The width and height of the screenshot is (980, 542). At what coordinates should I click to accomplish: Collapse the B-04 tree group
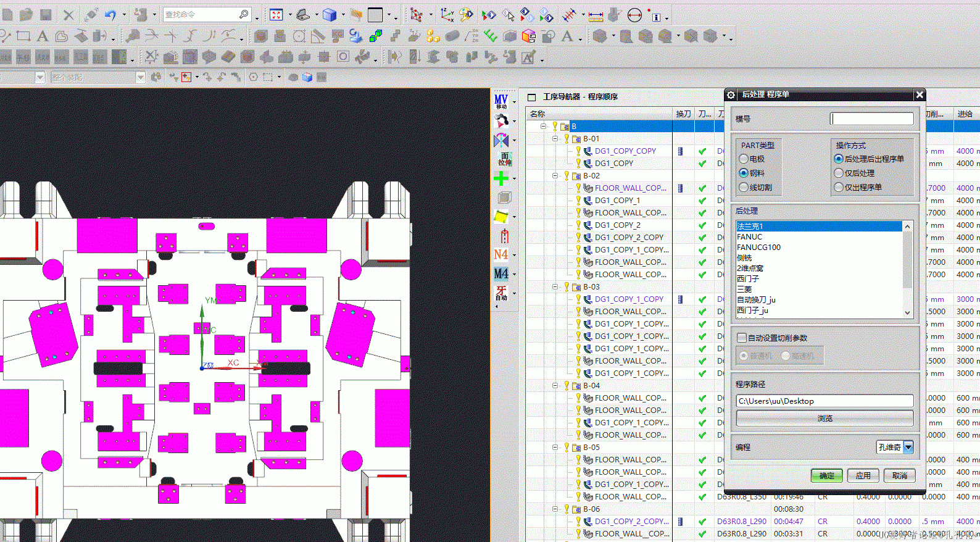pyautogui.click(x=555, y=385)
